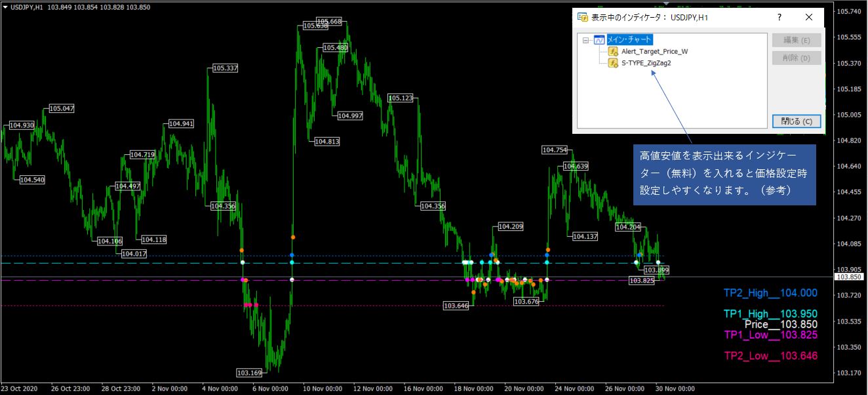Viewport: 868px width, 395px height.
Task: Select the Alert_Target_Price_W indicator
Action: [654, 51]
